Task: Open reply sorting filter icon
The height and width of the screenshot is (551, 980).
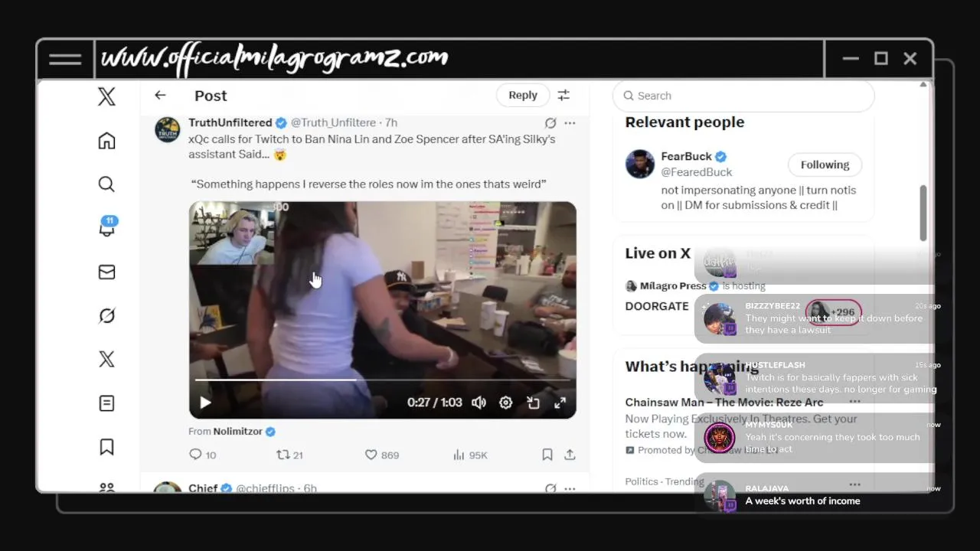Action: pyautogui.click(x=563, y=95)
